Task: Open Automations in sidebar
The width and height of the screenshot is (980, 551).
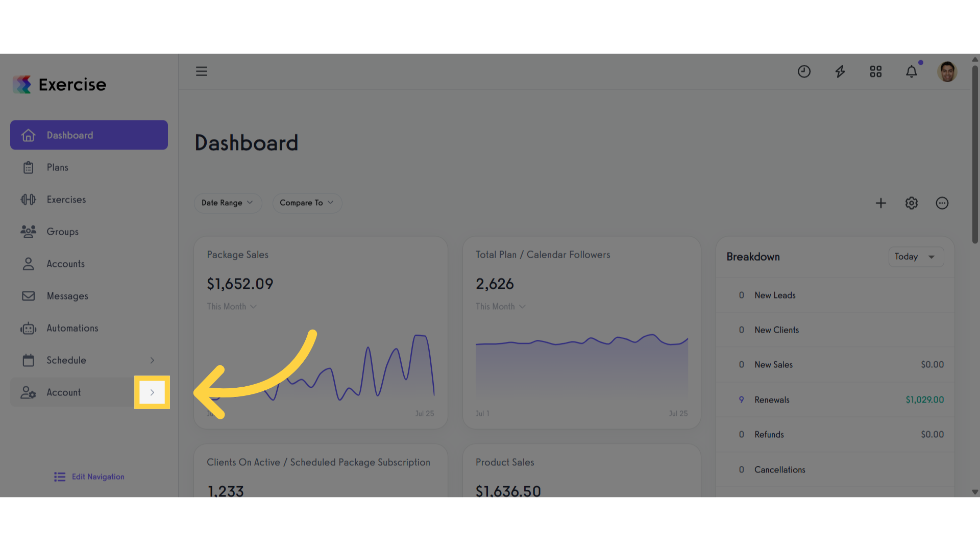Action: click(89, 328)
